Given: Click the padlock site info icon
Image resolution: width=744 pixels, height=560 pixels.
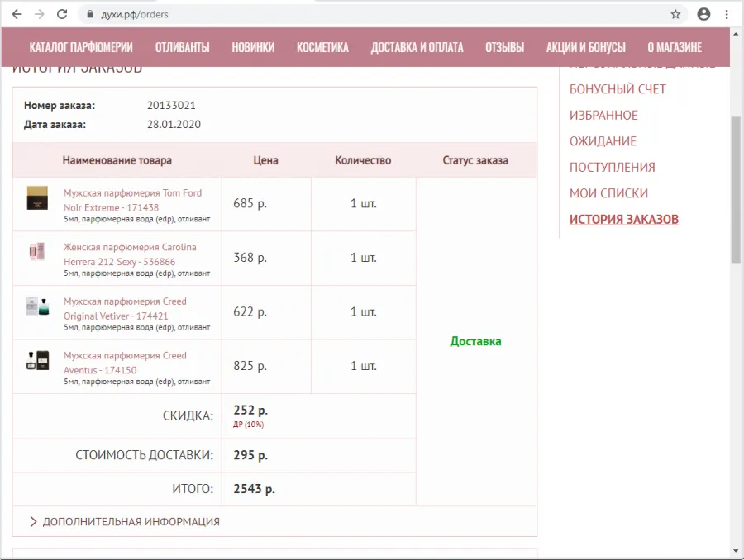Looking at the screenshot, I should (x=90, y=14).
